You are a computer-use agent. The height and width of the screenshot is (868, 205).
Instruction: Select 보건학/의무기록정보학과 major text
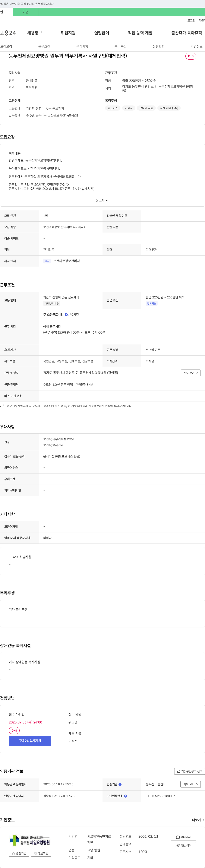point(59,439)
